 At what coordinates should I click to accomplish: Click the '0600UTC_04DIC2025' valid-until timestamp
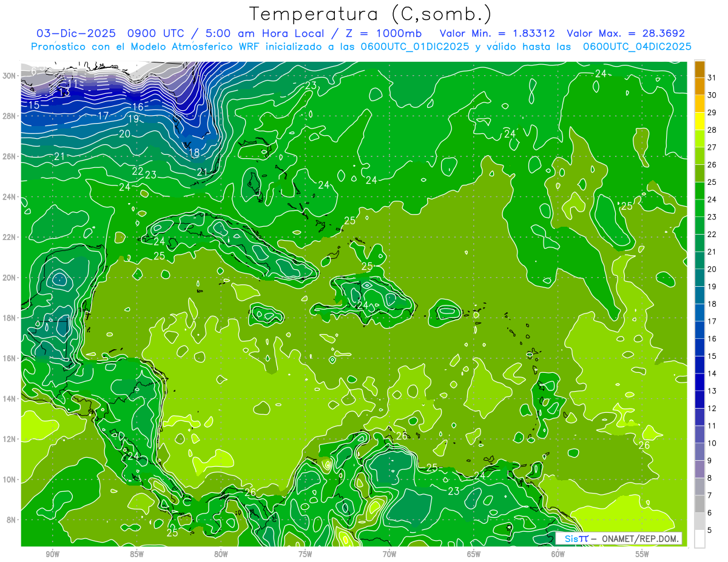637,47
